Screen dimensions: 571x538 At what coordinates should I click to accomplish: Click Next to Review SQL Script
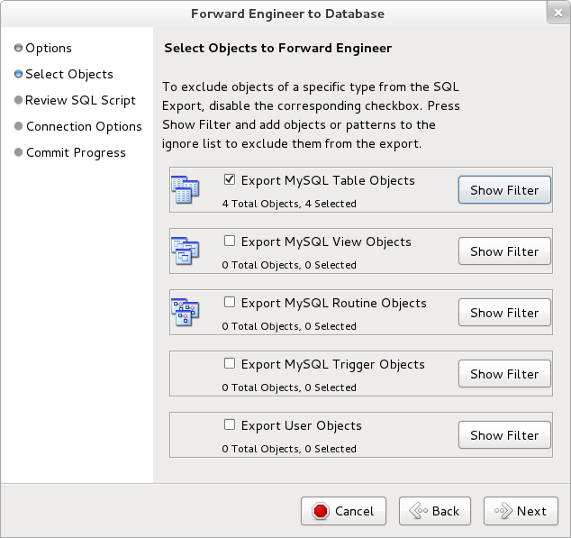point(521,511)
